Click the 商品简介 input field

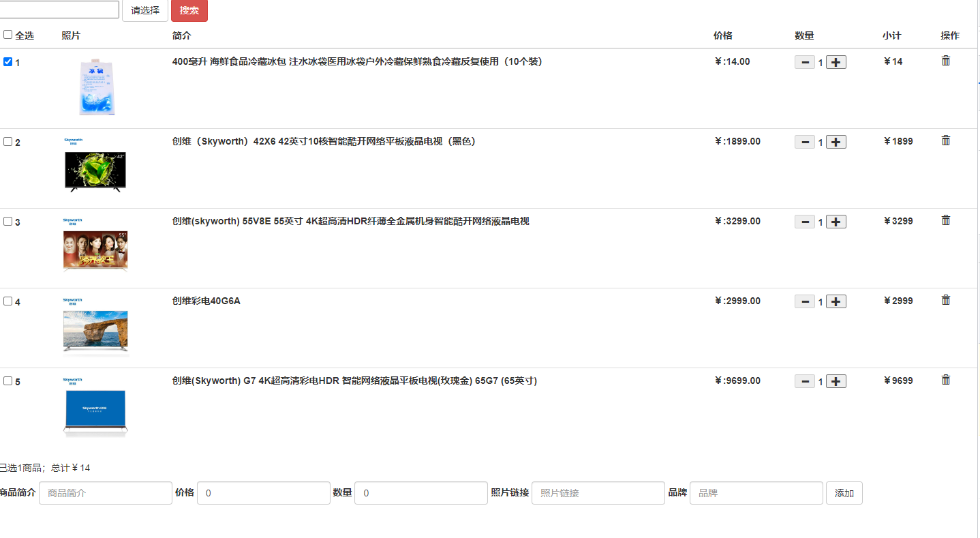pyautogui.click(x=106, y=493)
